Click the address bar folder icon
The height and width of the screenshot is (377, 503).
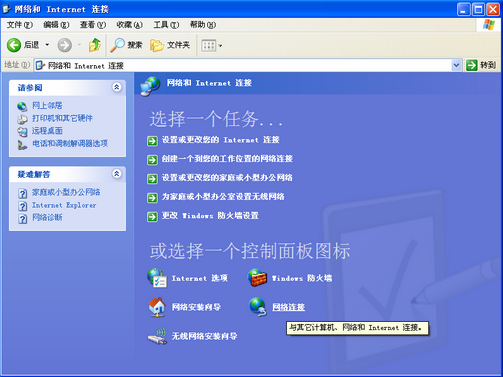point(40,65)
